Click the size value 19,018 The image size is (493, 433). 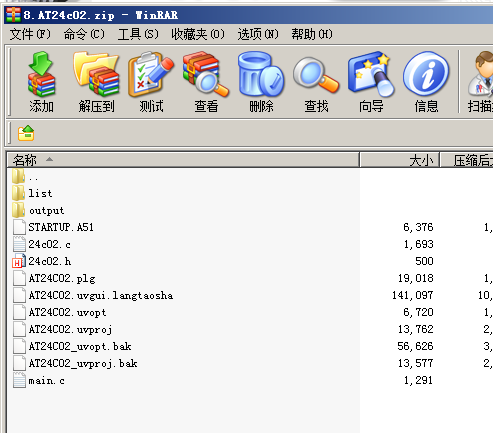(416, 278)
